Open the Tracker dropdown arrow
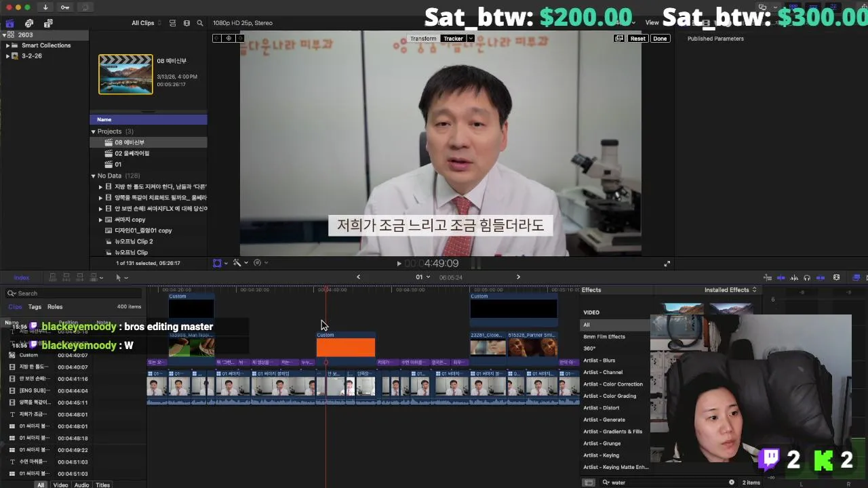The image size is (868, 488). coord(471,39)
